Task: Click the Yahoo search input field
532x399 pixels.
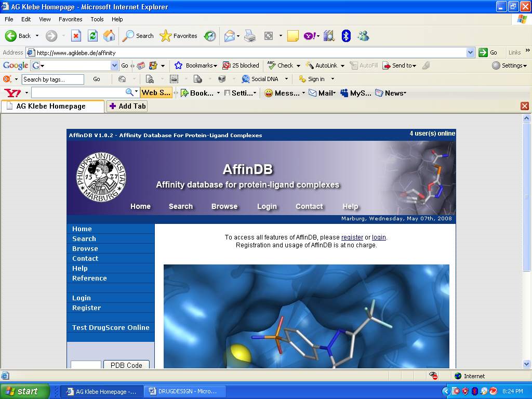Action: click(x=78, y=92)
